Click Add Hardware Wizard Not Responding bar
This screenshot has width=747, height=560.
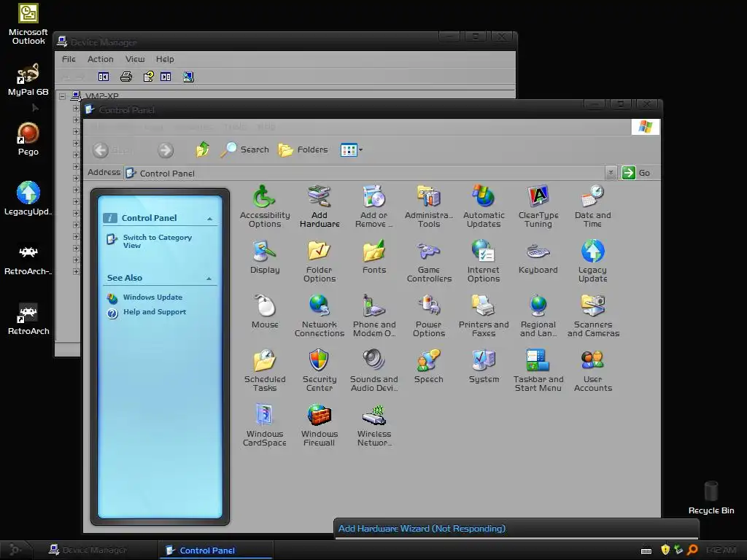point(516,529)
